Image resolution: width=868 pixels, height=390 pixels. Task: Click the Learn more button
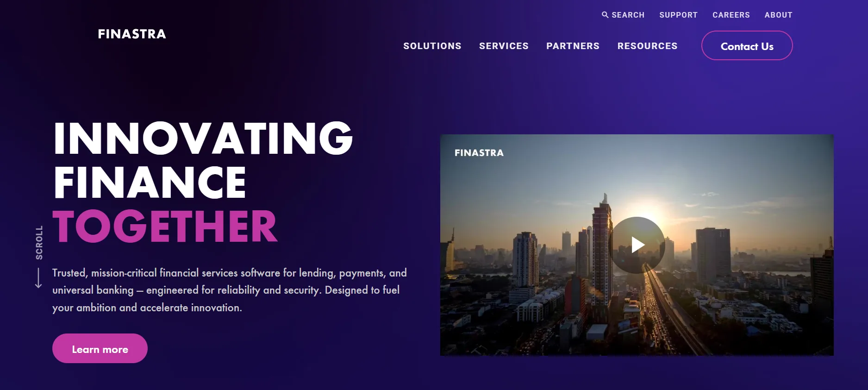pyautogui.click(x=100, y=348)
